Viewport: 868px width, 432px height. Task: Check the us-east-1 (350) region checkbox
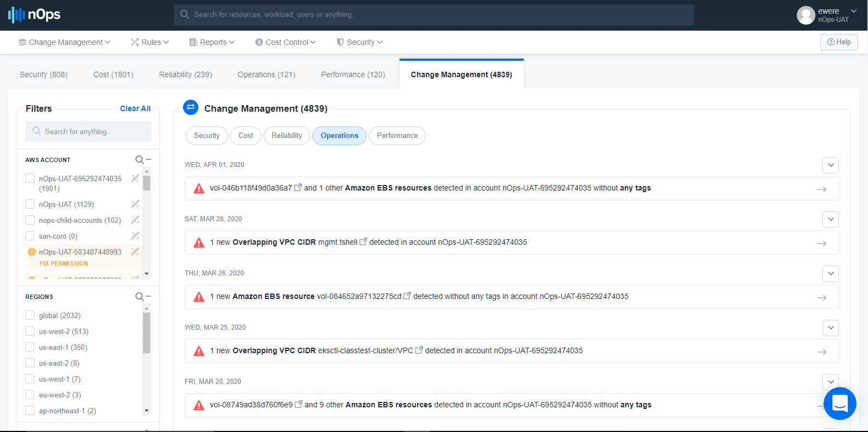click(x=30, y=347)
